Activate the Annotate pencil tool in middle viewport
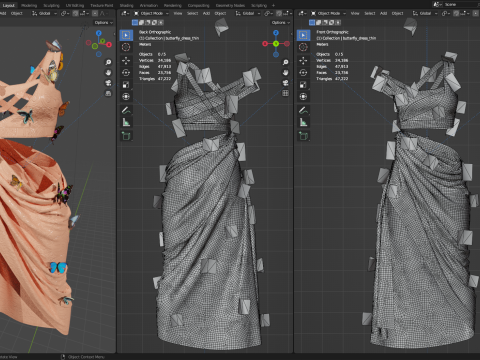Image resolution: width=480 pixels, height=360 pixels. (x=126, y=110)
